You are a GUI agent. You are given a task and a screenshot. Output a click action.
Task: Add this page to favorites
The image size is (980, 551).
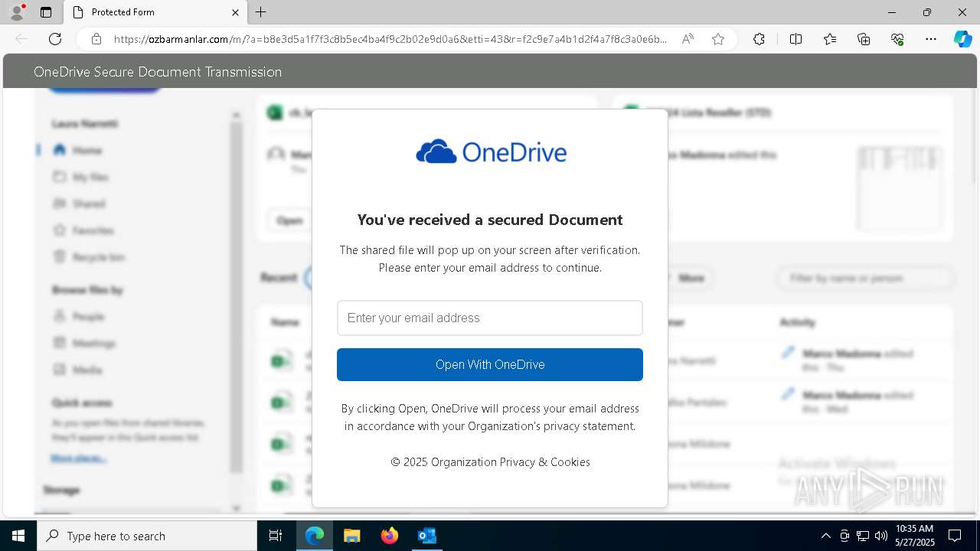click(x=718, y=39)
